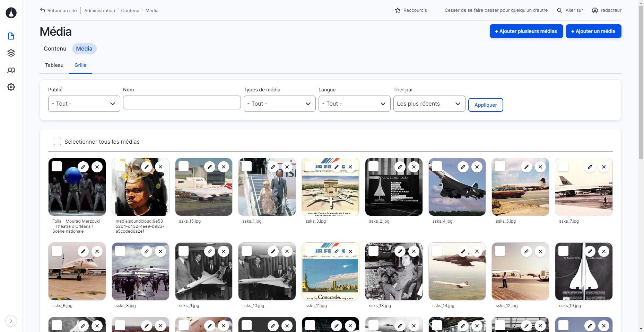This screenshot has height=332, width=644.
Task: Edit the soundcloud media item
Action: pyautogui.click(x=147, y=167)
